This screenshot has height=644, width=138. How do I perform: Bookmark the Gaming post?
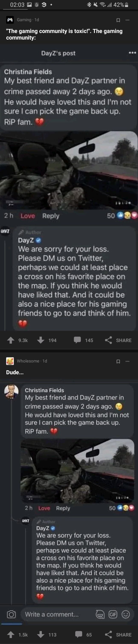point(118,20)
